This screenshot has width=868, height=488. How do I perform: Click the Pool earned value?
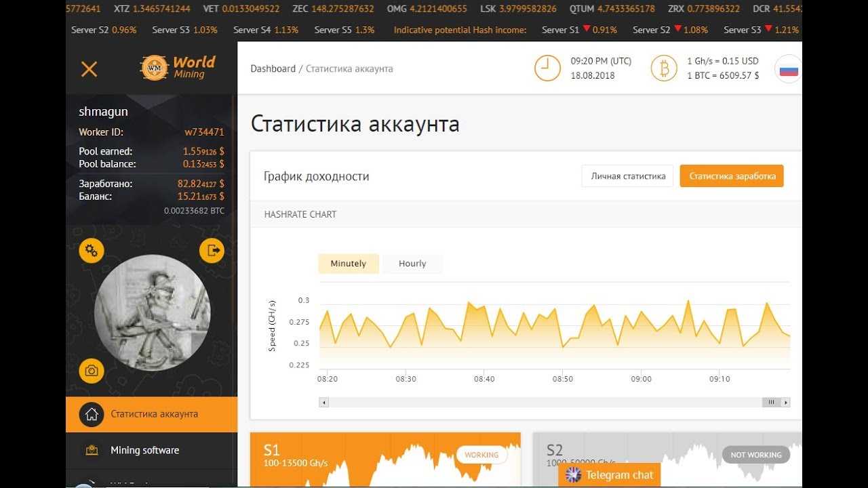pos(203,151)
